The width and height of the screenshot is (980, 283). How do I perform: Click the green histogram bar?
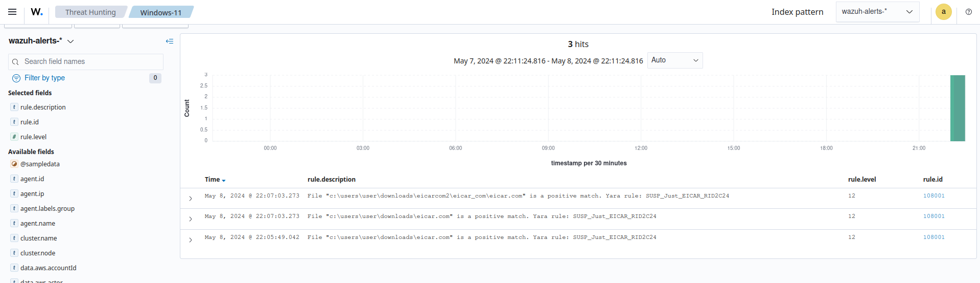(x=957, y=108)
